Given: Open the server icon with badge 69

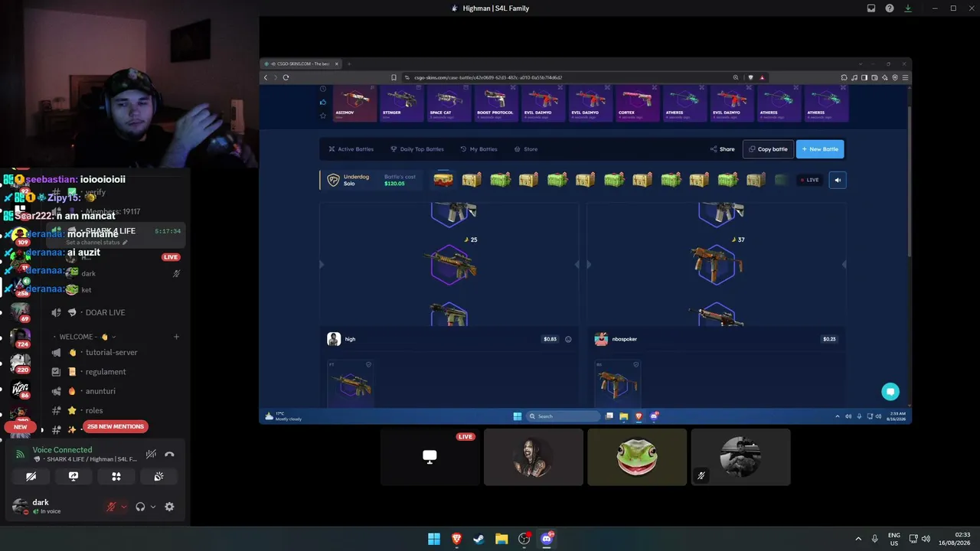Looking at the screenshot, I should [x=21, y=312].
